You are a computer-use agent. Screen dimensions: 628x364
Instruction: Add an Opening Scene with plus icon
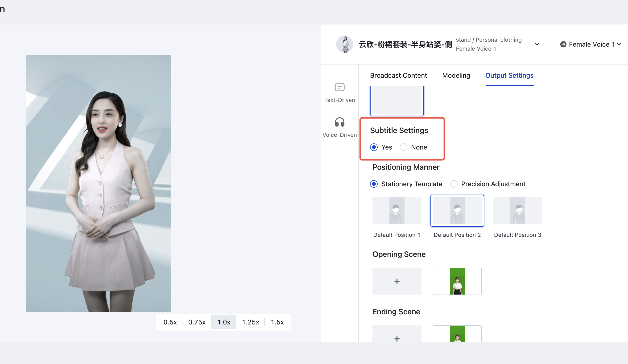pos(397,281)
